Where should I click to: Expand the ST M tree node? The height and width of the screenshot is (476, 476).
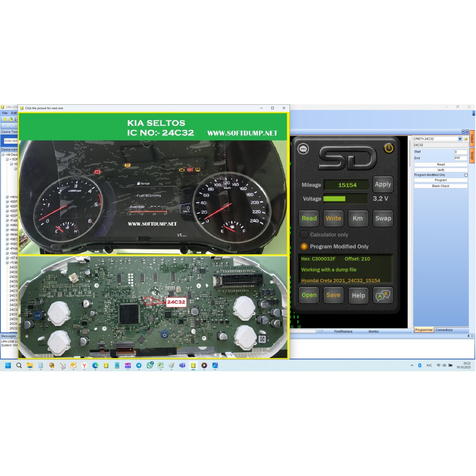point(7,258)
